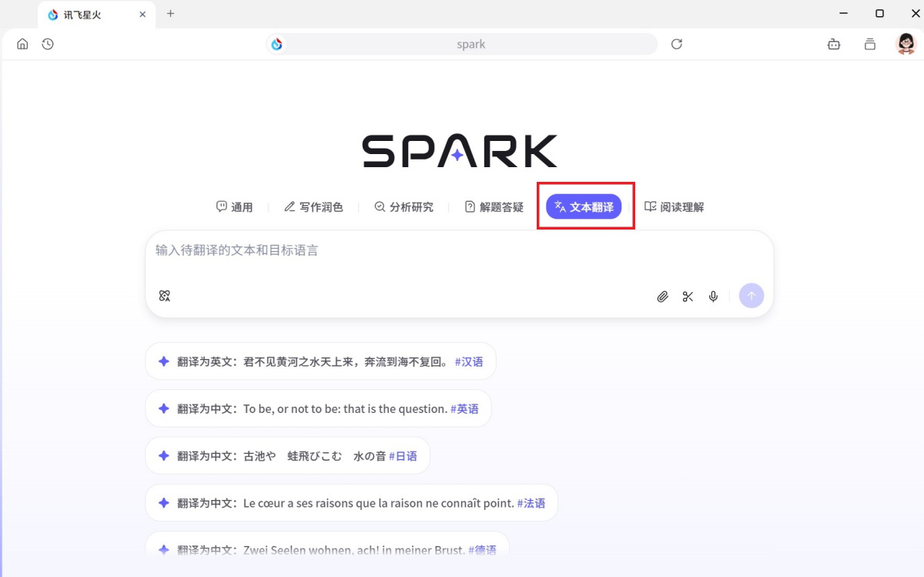Choose the "To be, or not to be" example

coord(318,408)
